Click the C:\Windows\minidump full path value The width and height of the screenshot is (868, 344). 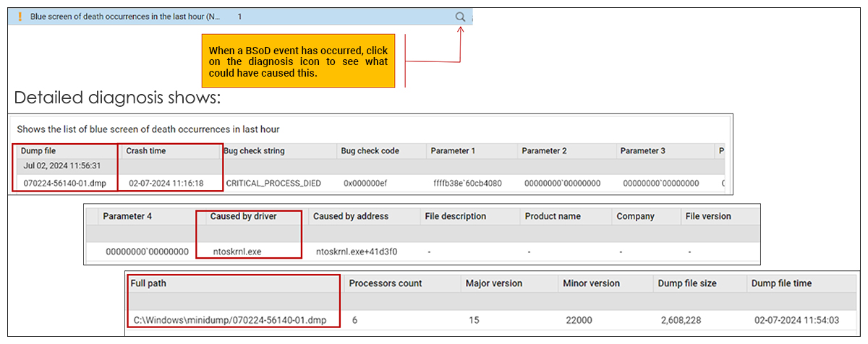230,319
